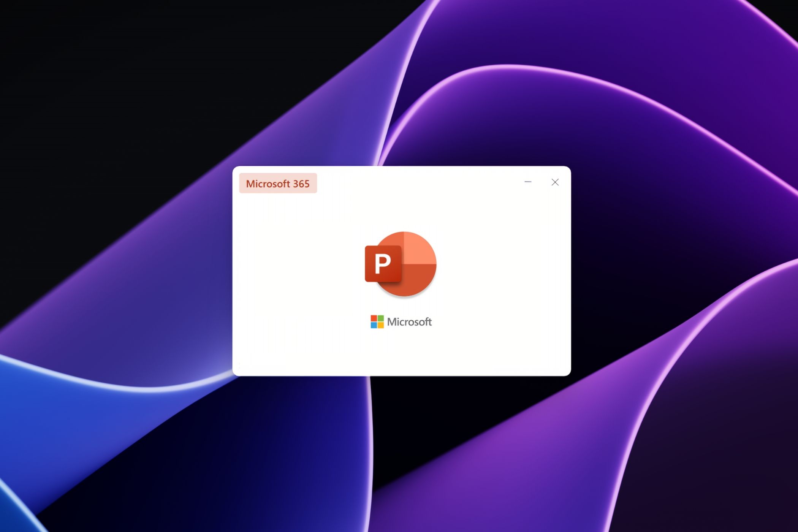Click the orange square in the Microsoft logo
The width and height of the screenshot is (798, 532).
click(x=374, y=318)
